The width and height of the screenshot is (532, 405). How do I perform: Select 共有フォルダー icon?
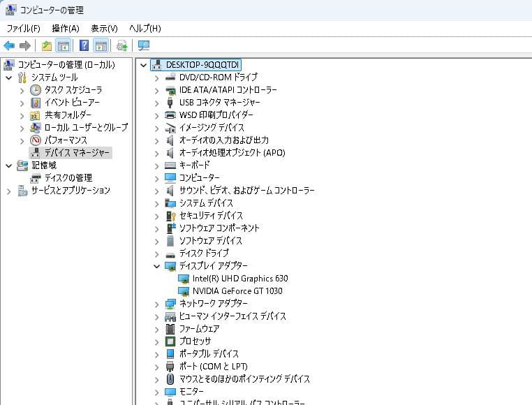pos(36,115)
